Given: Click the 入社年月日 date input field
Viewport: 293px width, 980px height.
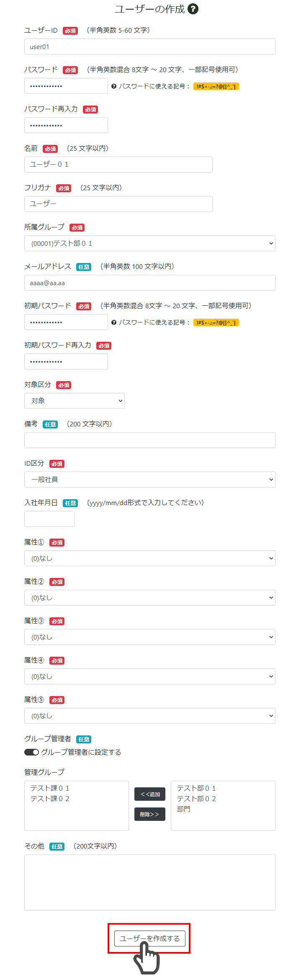Looking at the screenshot, I should click(49, 519).
